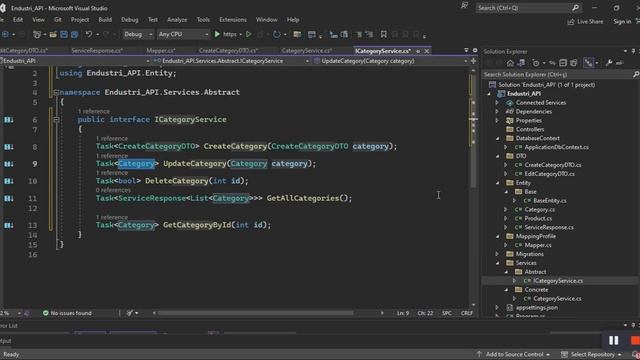Click Add to Source Control button
The height and width of the screenshot is (360, 640).
513,354
